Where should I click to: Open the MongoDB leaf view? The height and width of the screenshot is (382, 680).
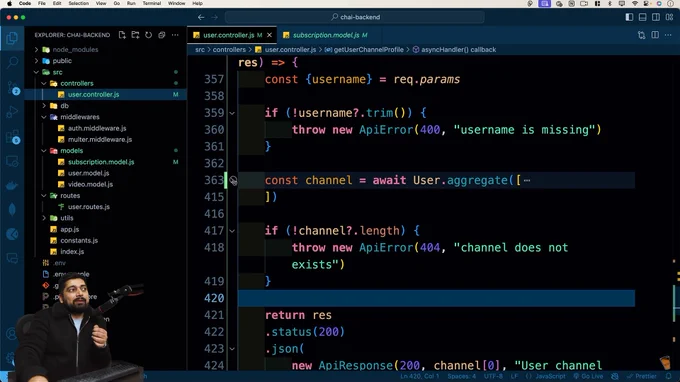point(12,210)
